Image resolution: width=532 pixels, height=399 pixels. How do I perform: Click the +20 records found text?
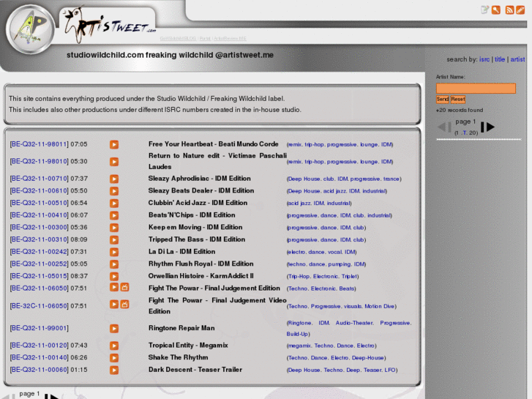[x=460, y=110]
